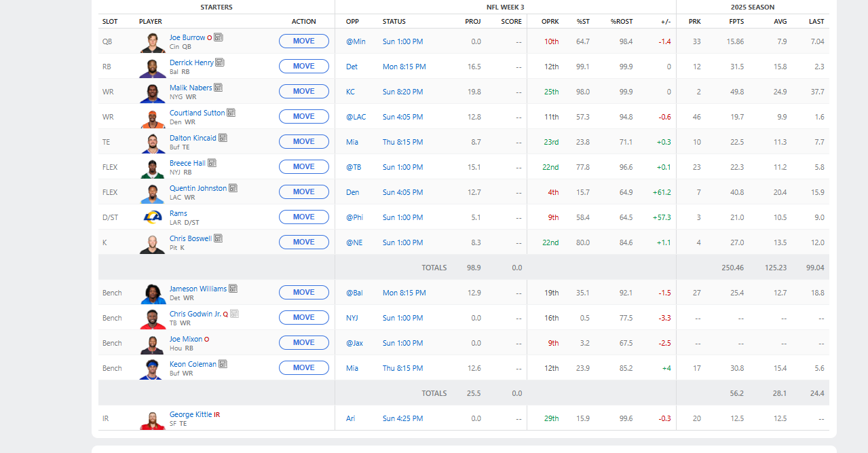This screenshot has width=868, height=453.
Task: Move Jameson Williams off the bench
Action: (304, 293)
